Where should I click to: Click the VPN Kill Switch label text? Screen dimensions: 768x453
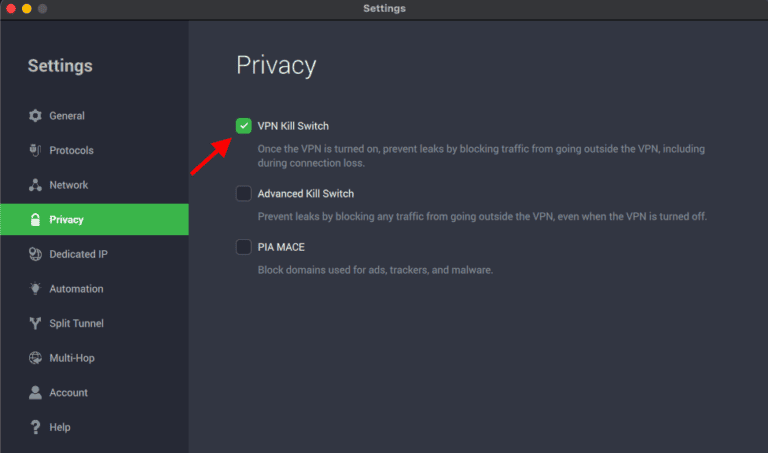tap(293, 126)
